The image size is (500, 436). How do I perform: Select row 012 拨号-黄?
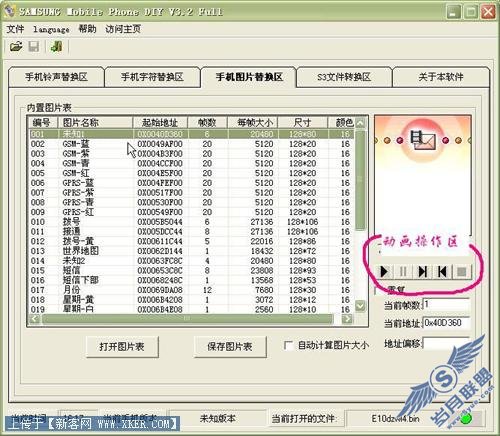tap(191, 241)
